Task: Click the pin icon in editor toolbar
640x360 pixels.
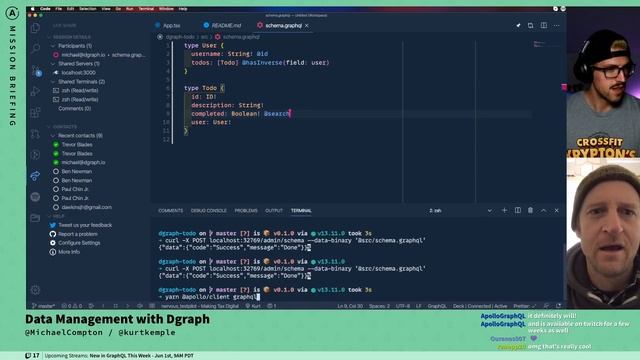Action: [518, 25]
